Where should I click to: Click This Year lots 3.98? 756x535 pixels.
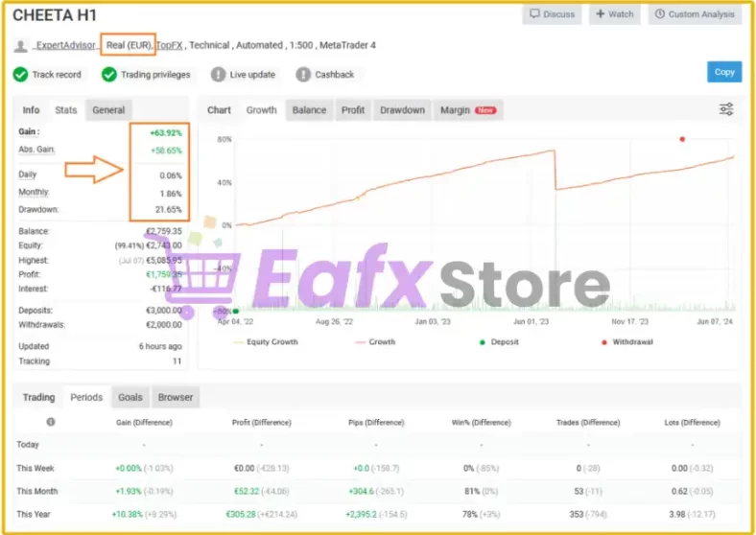point(677,514)
